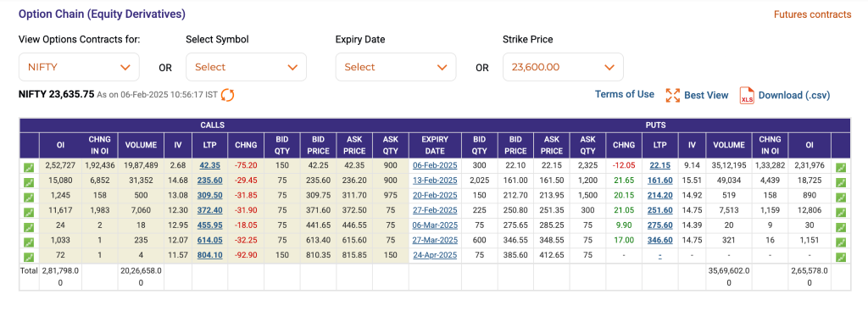Open puts chart icon for 27-Feb-2025 row
868x317 pixels.
coord(841,212)
